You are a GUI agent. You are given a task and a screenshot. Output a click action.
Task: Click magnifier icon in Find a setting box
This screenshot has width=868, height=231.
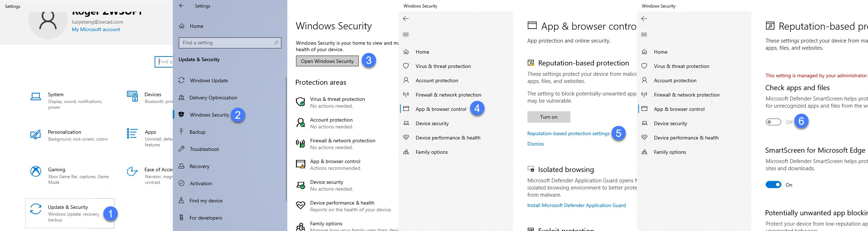[276, 43]
